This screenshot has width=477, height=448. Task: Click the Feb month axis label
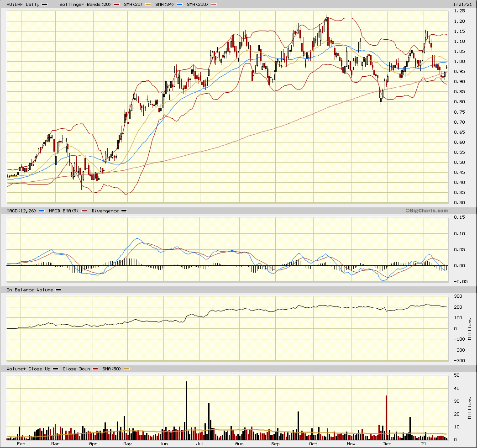click(21, 444)
